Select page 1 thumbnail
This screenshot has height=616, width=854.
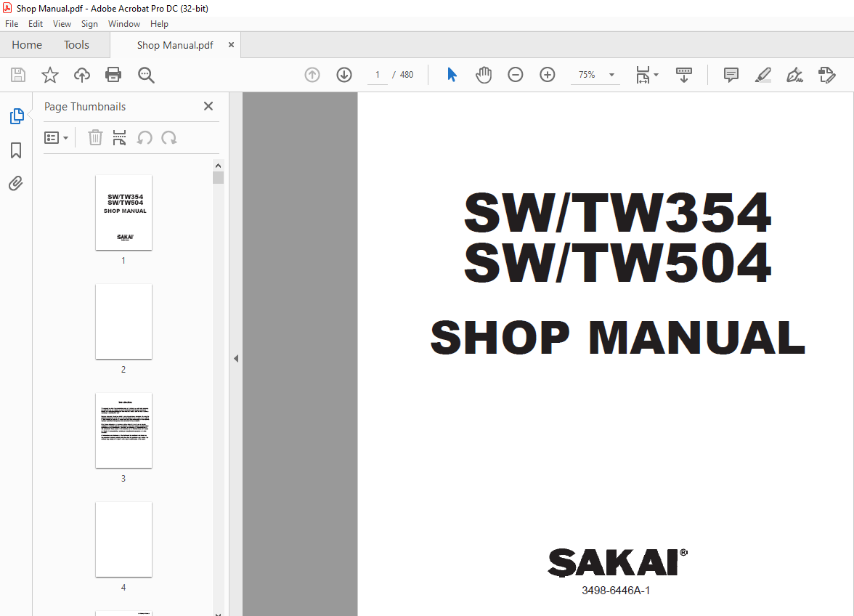[x=123, y=212]
